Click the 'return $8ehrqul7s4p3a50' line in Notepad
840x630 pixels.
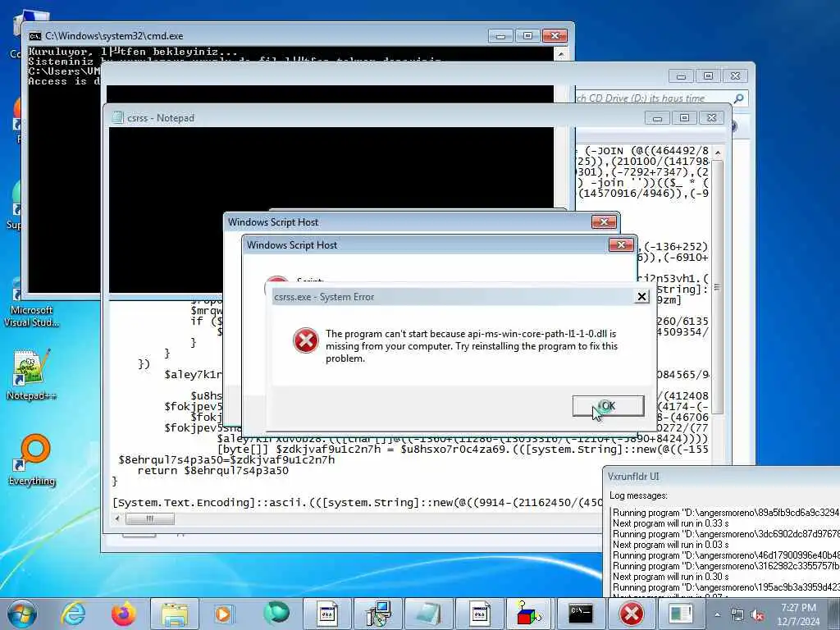click(x=212, y=470)
